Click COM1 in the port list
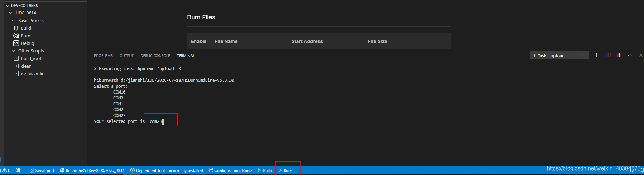This screenshot has height=175, width=644. click(x=118, y=104)
